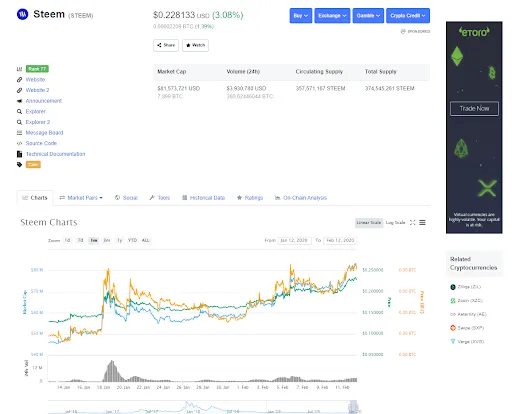Click the magnifier icon beside Explorer 2
Image resolution: width=512 pixels, height=414 pixels.
pos(19,122)
